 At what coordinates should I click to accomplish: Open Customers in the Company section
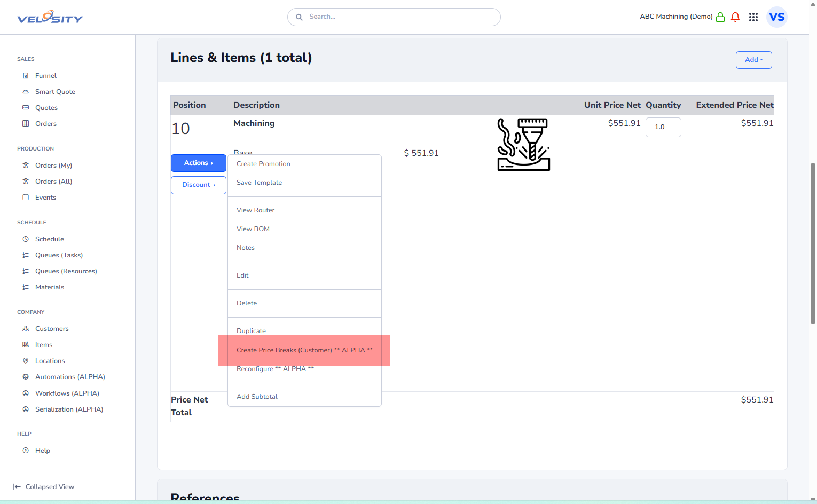pyautogui.click(x=52, y=329)
